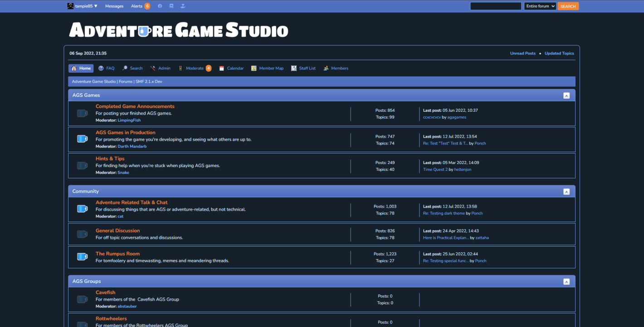The height and width of the screenshot is (327, 644).
Task: Open the General Discussion board
Action: [x=118, y=231]
